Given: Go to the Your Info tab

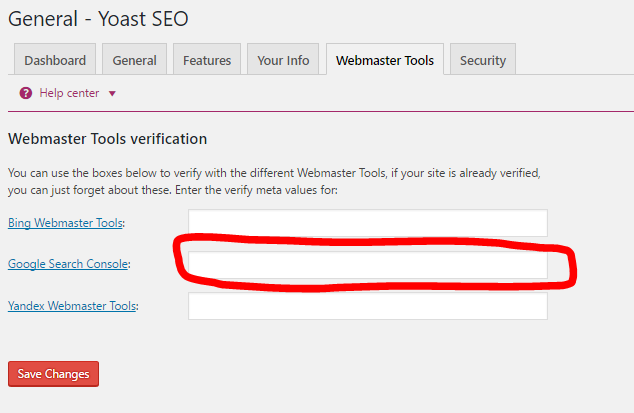Looking at the screenshot, I should pos(283,60).
